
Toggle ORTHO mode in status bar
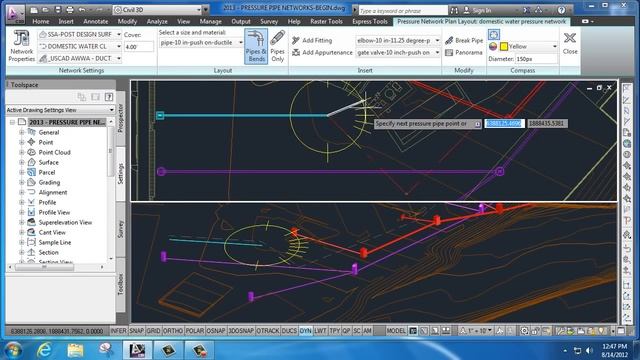(173, 331)
